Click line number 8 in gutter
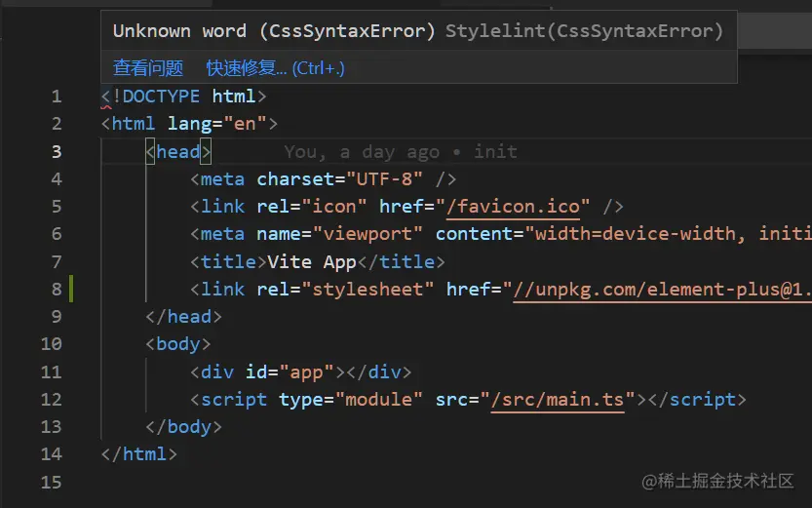Screen dimensions: 812x508 (x=56, y=290)
